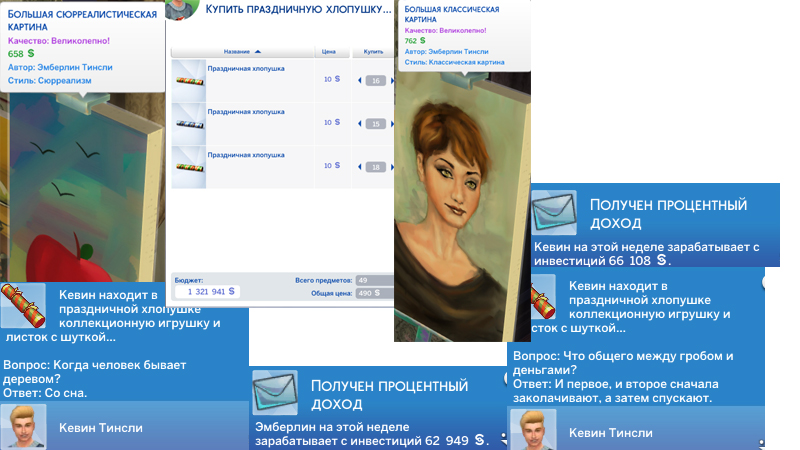This screenshot has width=800, height=450.
Task: Click the 'Общая цена:' label
Action: 332,293
